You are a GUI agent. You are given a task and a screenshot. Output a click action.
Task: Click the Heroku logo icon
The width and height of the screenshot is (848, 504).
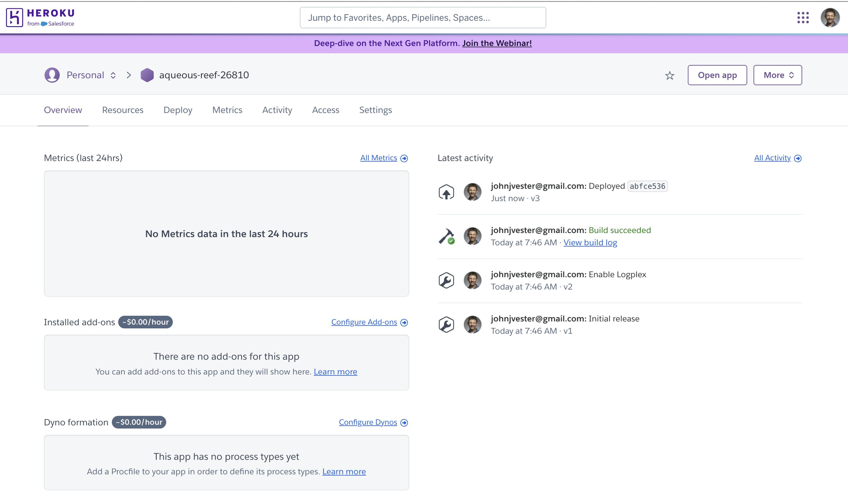14,17
